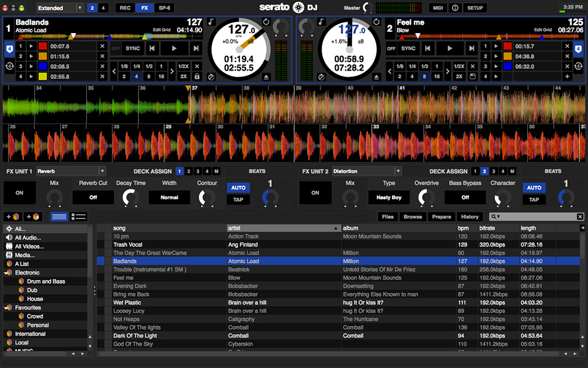Add a new crate in library
The width and height of the screenshot is (588, 368).
[13, 217]
